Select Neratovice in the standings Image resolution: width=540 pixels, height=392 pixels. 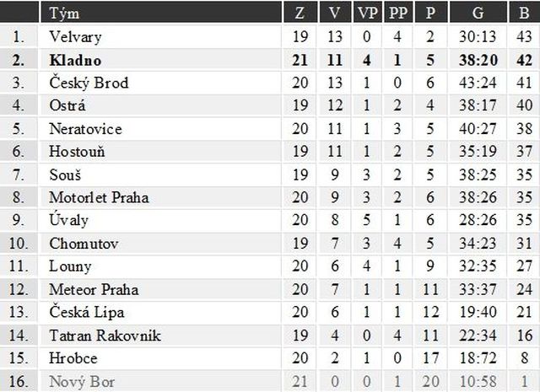coord(85,129)
